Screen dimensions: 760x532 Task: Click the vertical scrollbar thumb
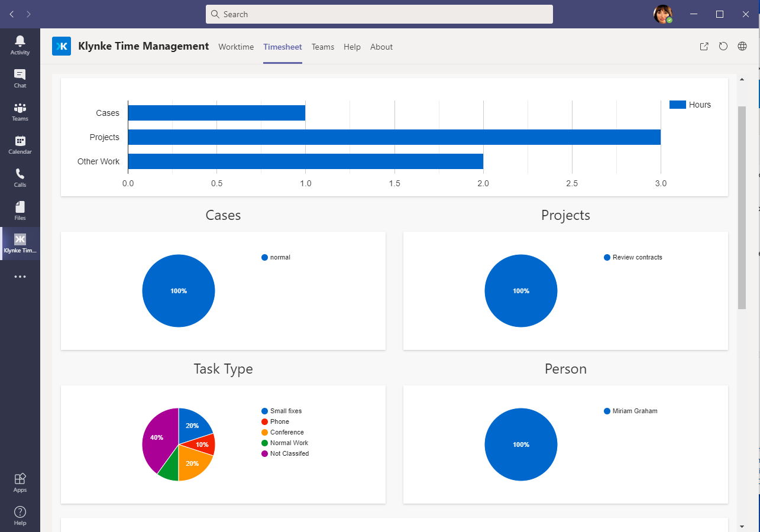tap(742, 207)
